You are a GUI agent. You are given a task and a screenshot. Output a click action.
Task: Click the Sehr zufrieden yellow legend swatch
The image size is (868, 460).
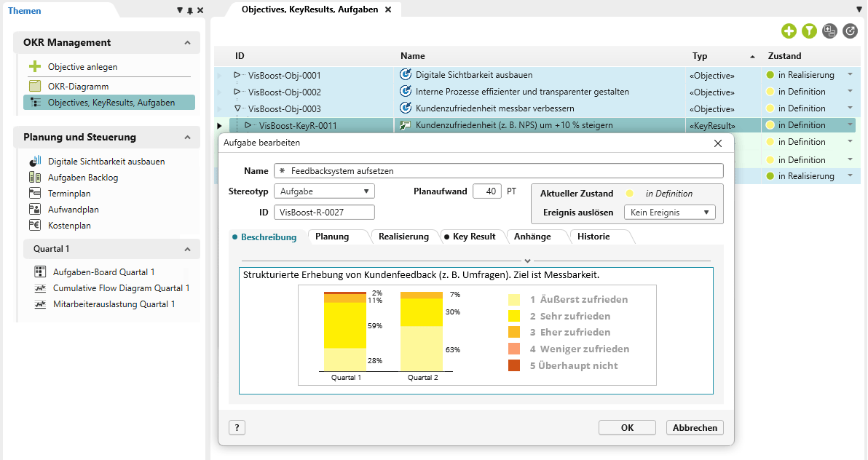click(x=514, y=316)
